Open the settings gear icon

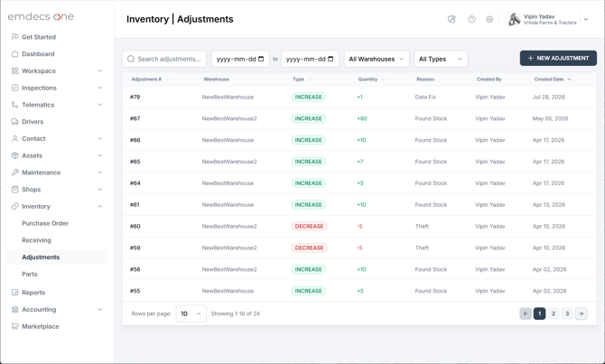pos(489,19)
